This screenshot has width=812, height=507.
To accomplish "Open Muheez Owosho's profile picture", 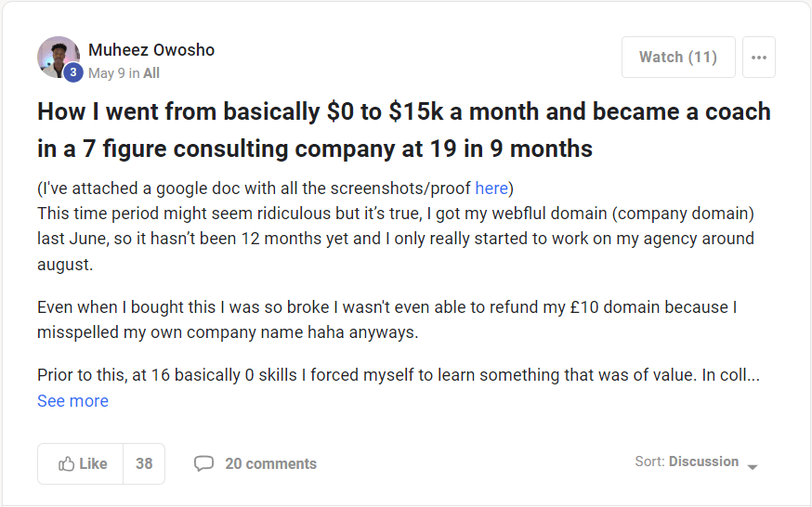I will (57, 56).
